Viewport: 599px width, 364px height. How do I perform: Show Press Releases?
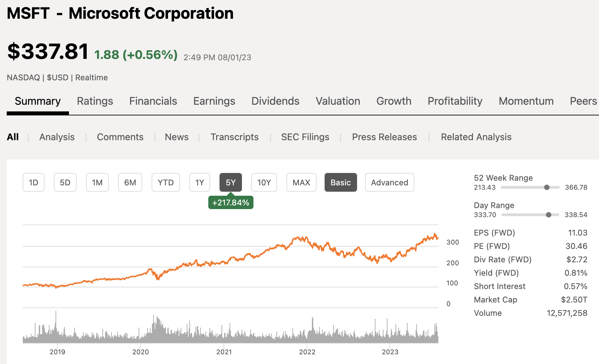tap(384, 137)
